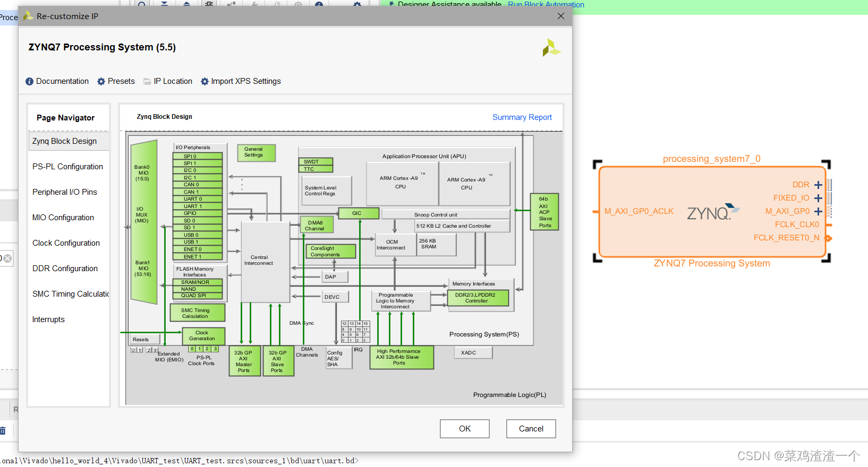Click the Clock Generation block
The image size is (868, 467).
pos(203,336)
